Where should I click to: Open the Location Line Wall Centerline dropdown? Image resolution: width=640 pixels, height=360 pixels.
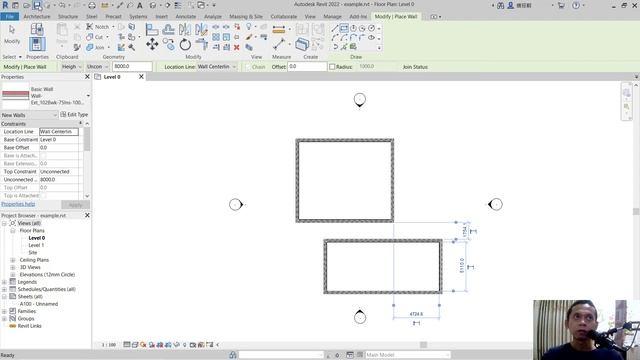click(217, 67)
